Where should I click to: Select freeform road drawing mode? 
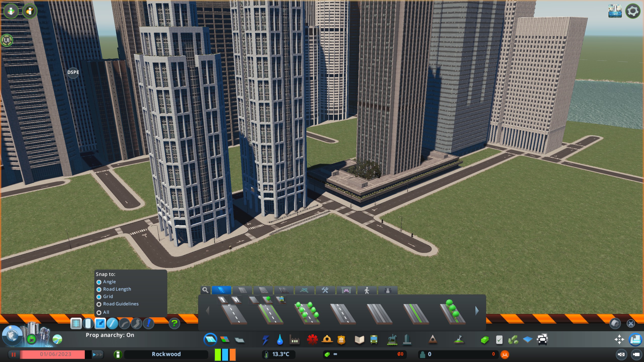pyautogui.click(x=136, y=323)
